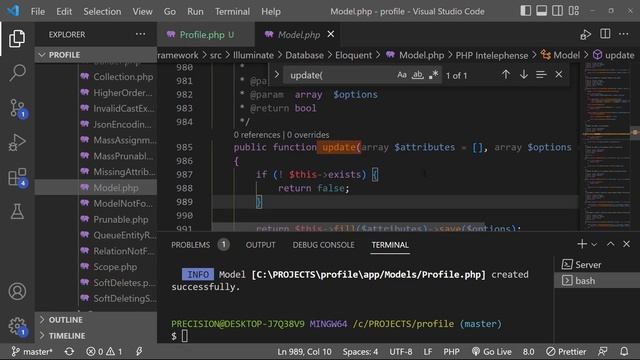Toggle Match Case in find widget
This screenshot has width=640, height=360.
402,75
